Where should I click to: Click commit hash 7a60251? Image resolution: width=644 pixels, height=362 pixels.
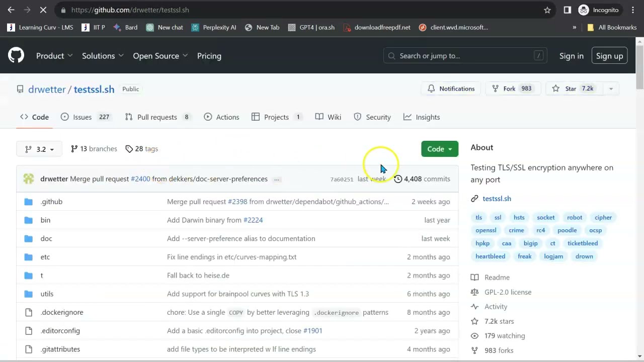pyautogui.click(x=342, y=179)
